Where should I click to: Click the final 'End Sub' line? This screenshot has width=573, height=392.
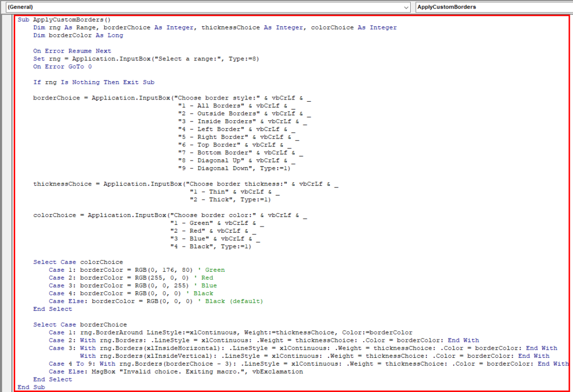point(31,388)
